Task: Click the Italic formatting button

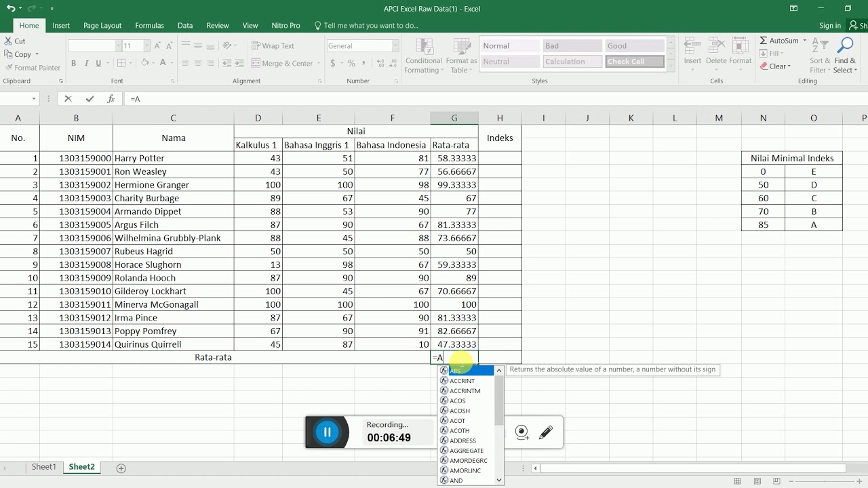Action: point(86,63)
